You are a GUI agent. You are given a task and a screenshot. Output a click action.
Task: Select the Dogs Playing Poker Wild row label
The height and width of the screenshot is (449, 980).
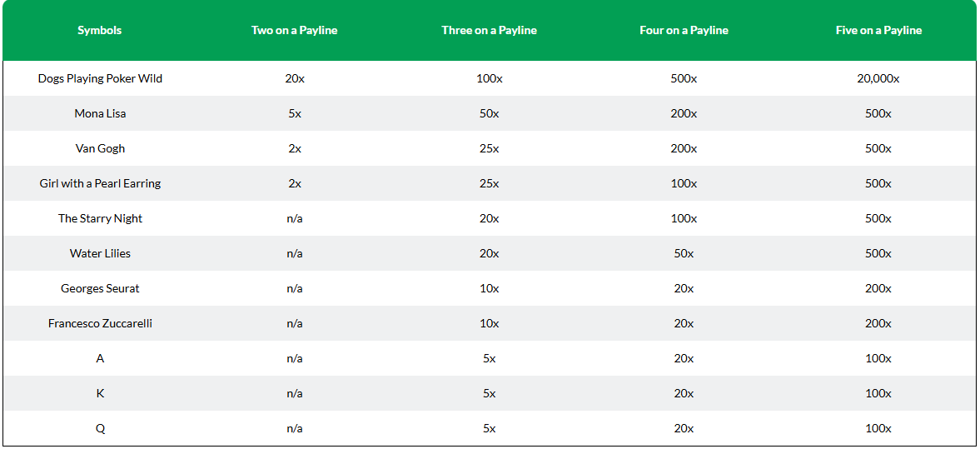click(x=100, y=79)
